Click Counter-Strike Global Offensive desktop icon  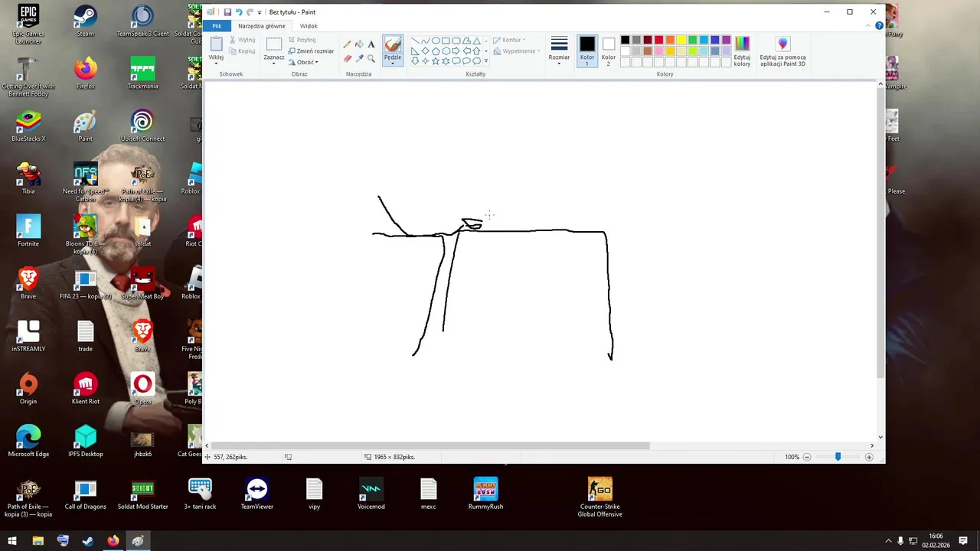coord(599,497)
